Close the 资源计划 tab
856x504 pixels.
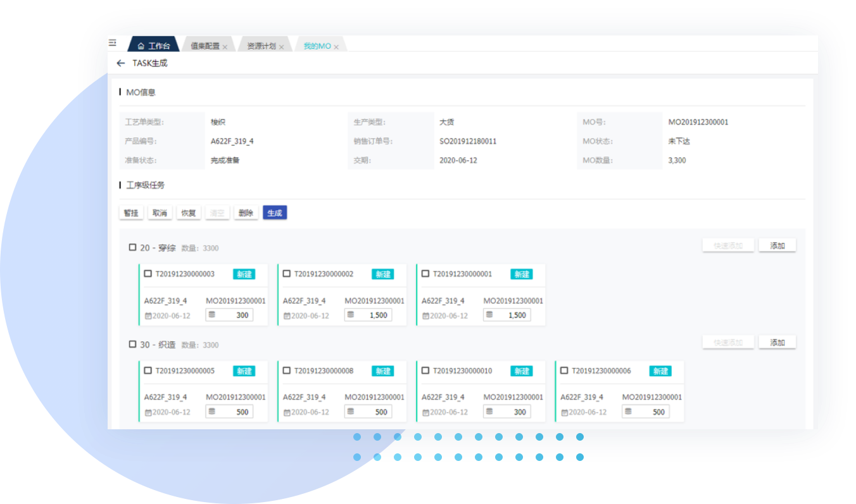tap(281, 47)
